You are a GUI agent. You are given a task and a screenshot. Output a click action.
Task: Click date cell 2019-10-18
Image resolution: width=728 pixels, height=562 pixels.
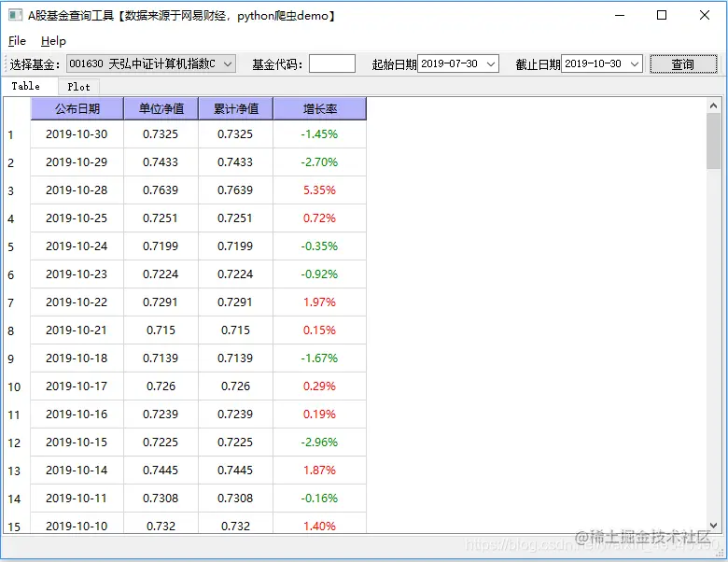(x=77, y=358)
